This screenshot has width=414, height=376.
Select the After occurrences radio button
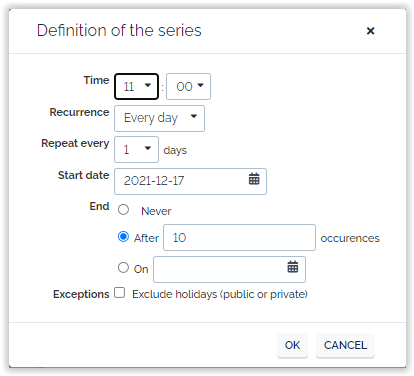tap(123, 237)
